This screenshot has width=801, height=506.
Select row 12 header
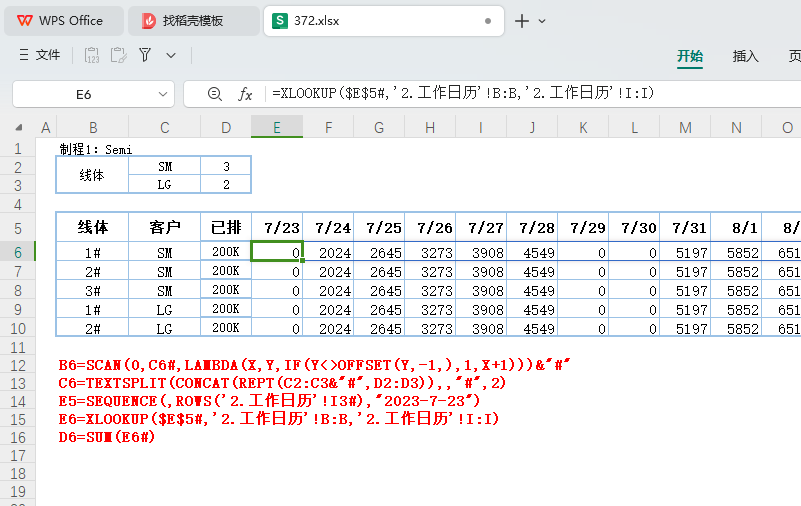tap(18, 366)
